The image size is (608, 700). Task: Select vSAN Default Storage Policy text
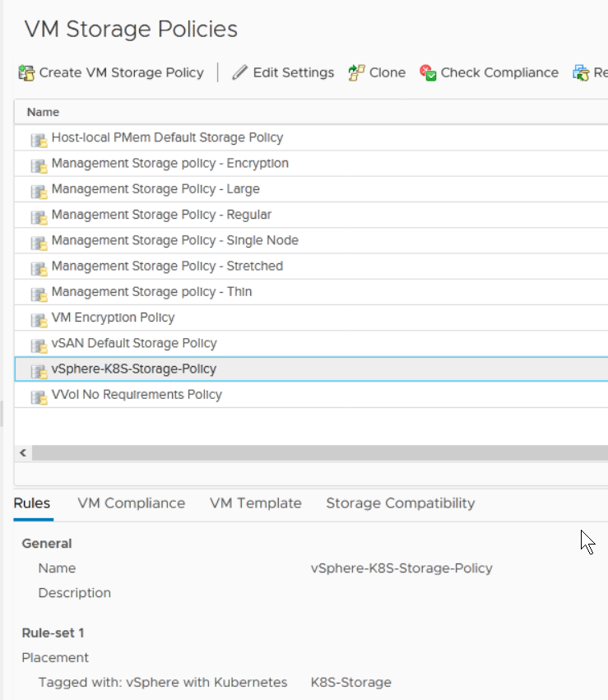(134, 343)
